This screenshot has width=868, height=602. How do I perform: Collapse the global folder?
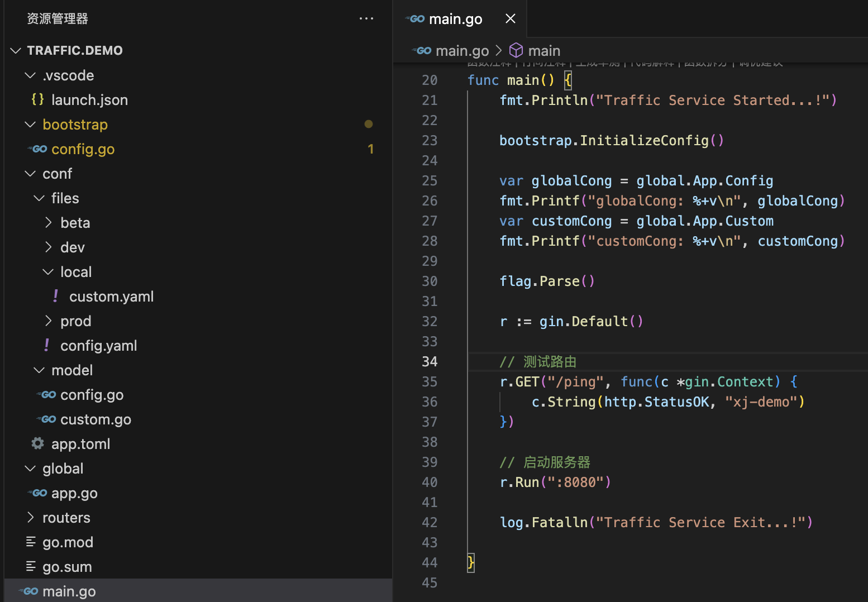click(30, 468)
